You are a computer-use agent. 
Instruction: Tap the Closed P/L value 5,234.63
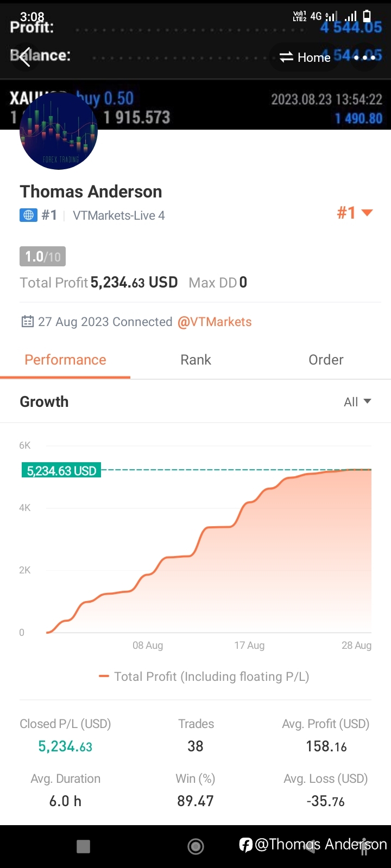65,747
